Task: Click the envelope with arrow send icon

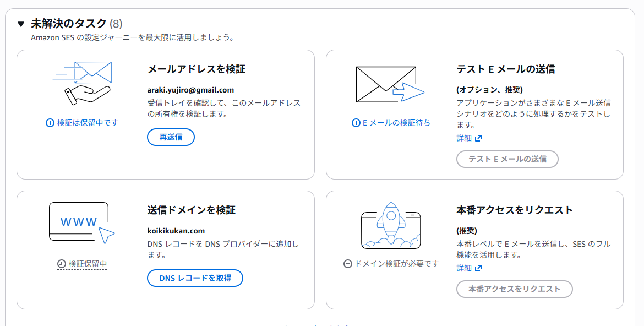Action: [390, 84]
